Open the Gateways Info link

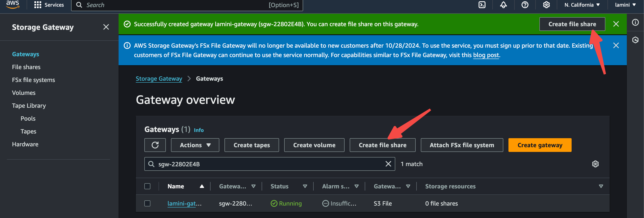[199, 130]
